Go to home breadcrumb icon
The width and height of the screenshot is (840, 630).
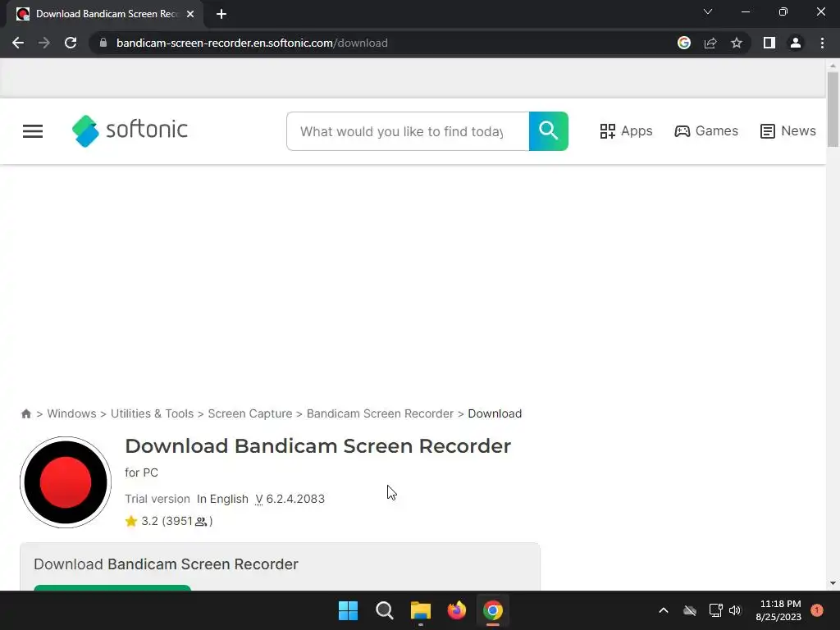coord(25,413)
